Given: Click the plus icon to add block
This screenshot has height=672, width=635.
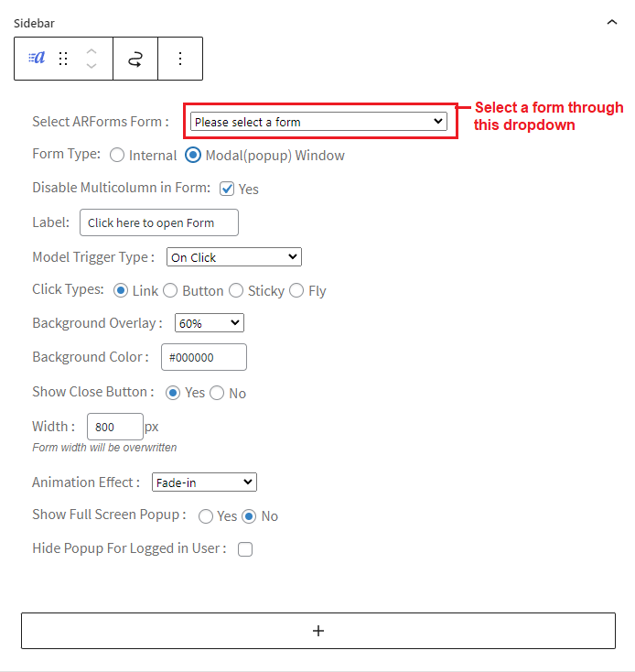Looking at the screenshot, I should (x=317, y=631).
